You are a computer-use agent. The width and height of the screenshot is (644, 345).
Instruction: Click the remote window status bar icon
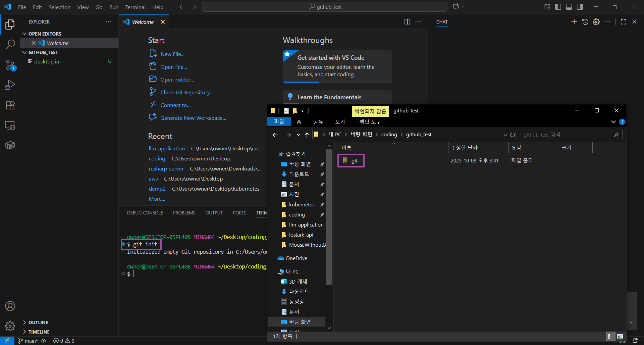[x=7, y=341]
